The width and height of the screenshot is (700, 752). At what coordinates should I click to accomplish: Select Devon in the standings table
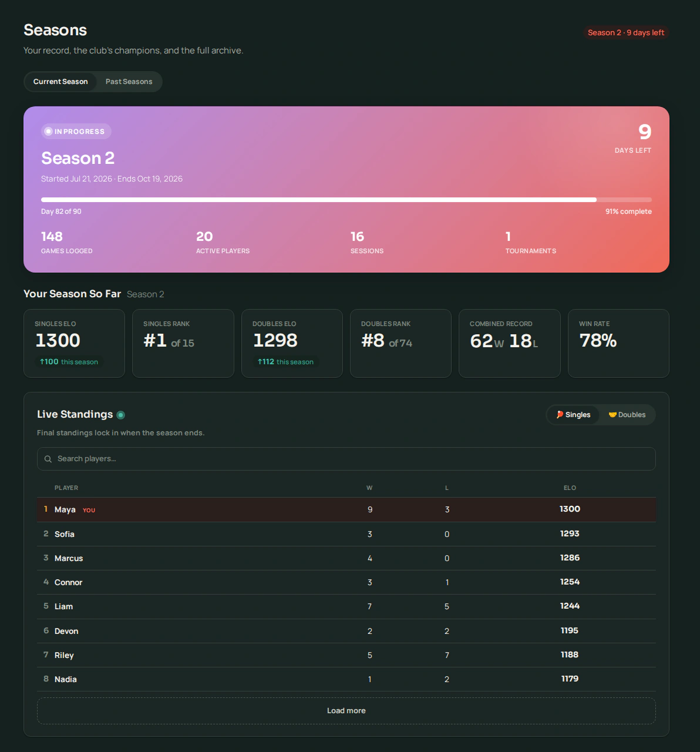pyautogui.click(x=346, y=631)
